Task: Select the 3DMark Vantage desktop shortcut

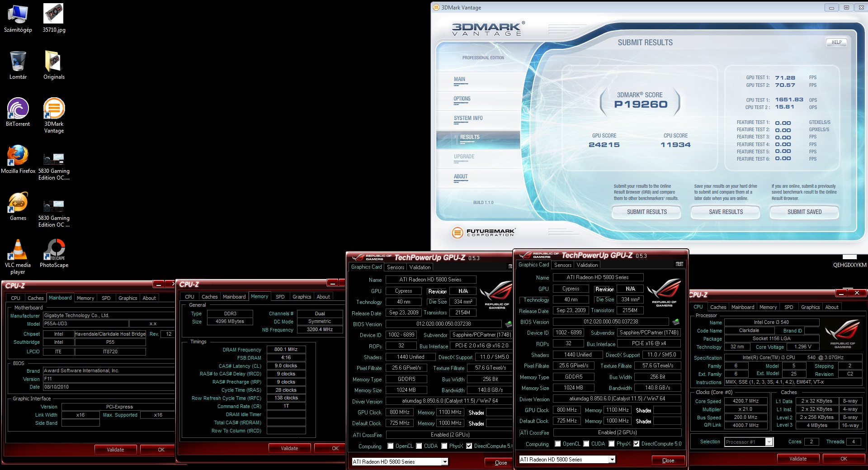Action: 54,115
